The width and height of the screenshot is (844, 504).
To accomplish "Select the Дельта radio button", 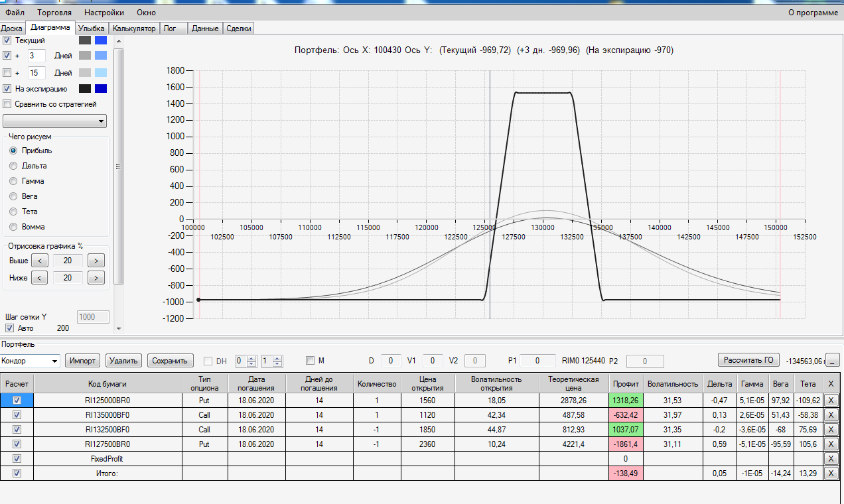I will pyautogui.click(x=13, y=166).
